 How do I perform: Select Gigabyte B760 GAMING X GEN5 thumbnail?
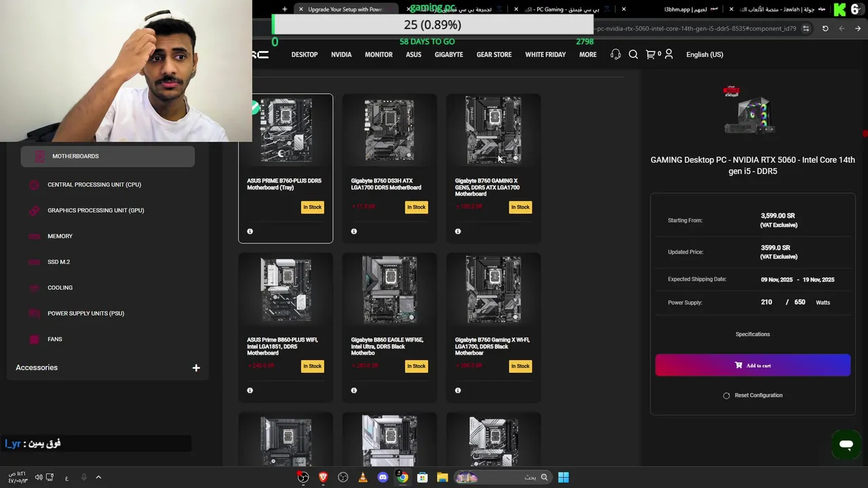[x=494, y=130]
